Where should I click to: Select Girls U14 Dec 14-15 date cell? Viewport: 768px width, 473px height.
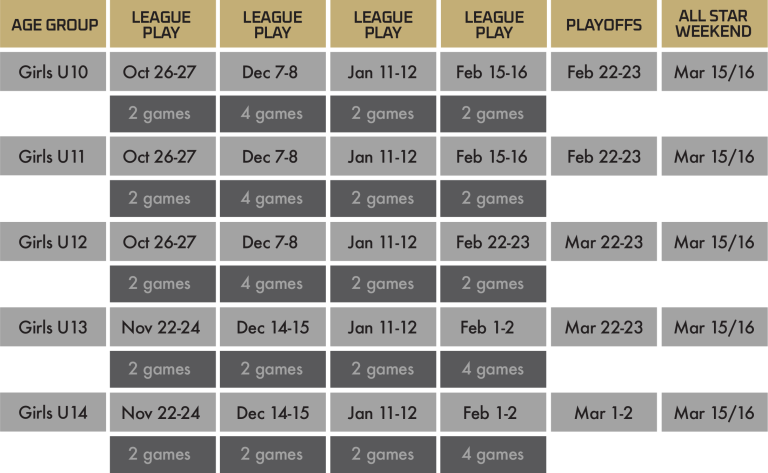[273, 412]
